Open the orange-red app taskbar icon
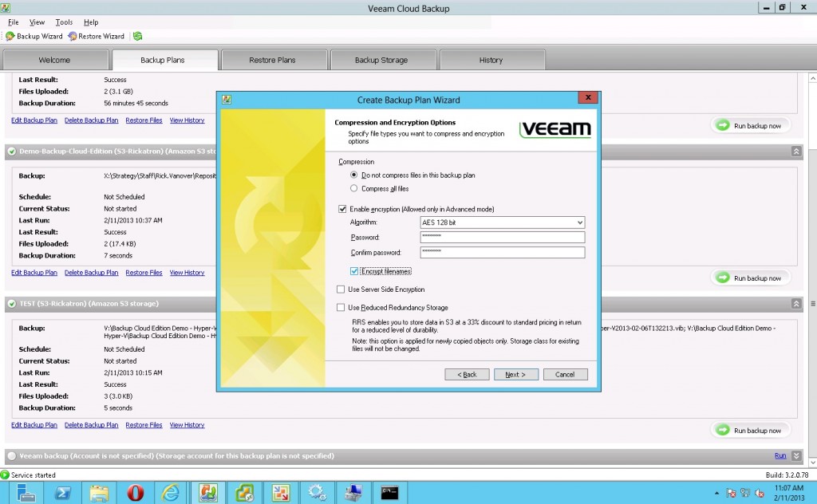Viewport: 817px width, 504px height. 280,493
